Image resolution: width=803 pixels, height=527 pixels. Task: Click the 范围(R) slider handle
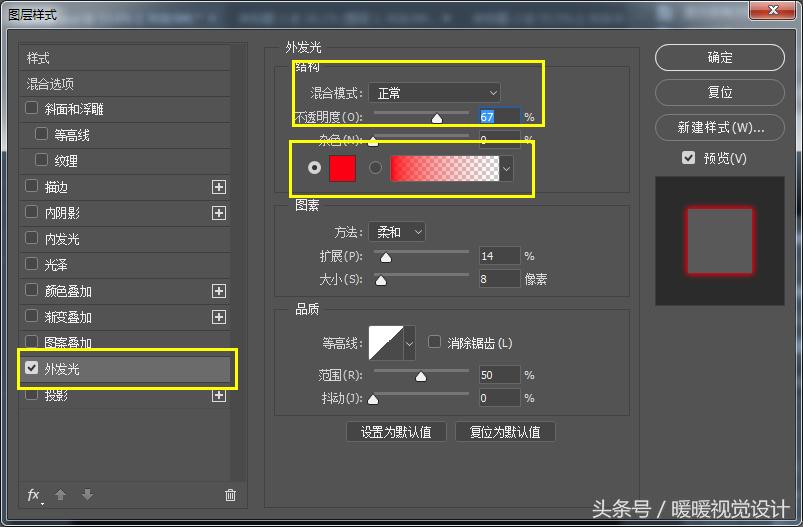(421, 377)
